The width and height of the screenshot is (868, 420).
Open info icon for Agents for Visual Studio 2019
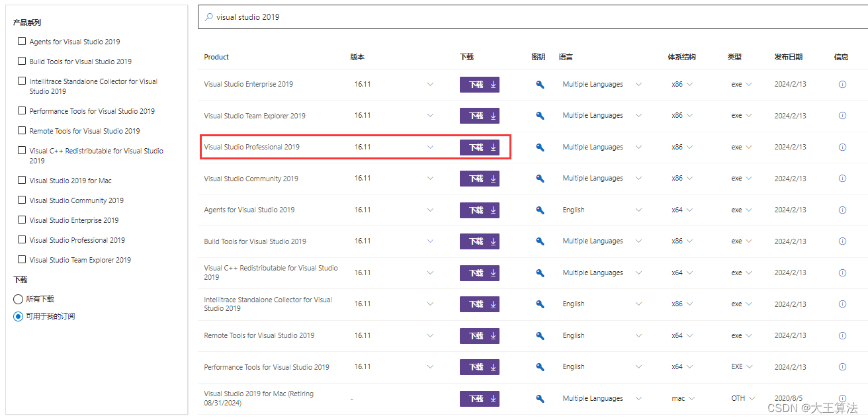[x=842, y=210]
